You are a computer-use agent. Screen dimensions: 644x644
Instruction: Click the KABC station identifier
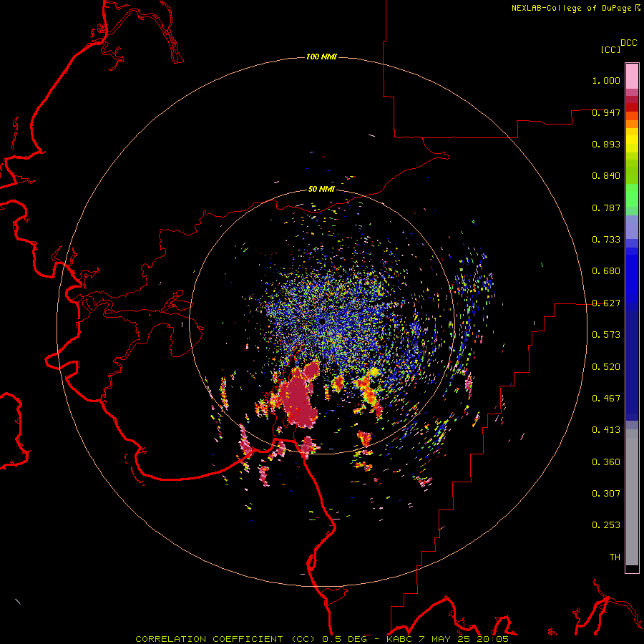pyautogui.click(x=399, y=639)
